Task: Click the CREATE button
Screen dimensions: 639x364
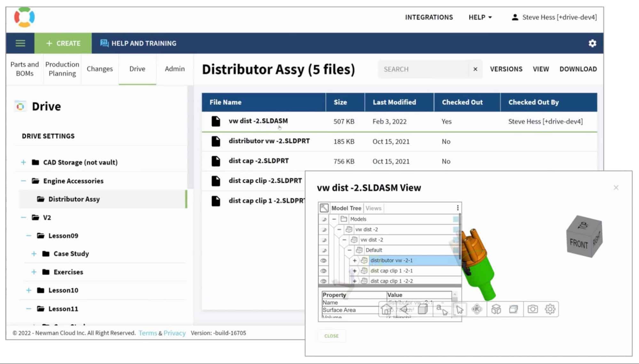Action: (63, 43)
